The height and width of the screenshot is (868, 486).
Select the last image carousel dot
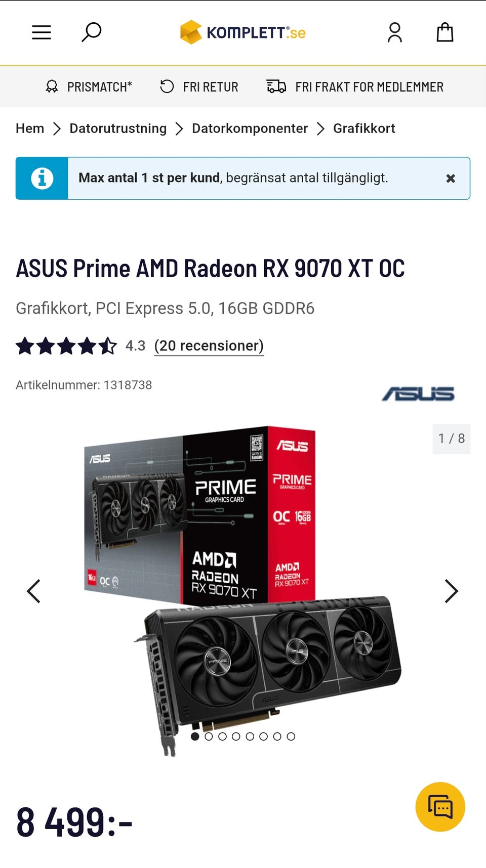[291, 736]
